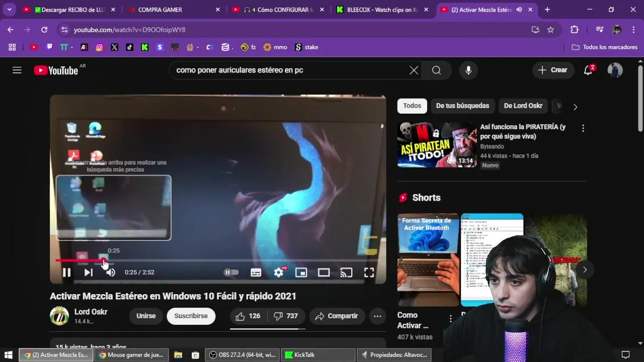Open the Windows Start menu
The height and width of the screenshot is (362, 644).
pos(8,355)
